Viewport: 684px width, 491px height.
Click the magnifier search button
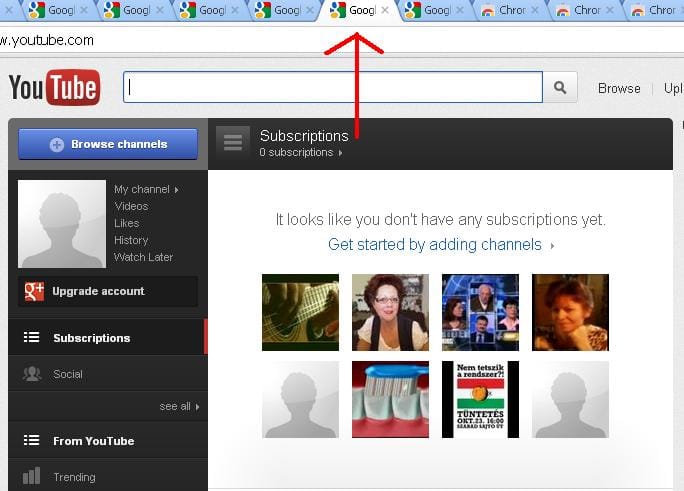click(560, 88)
